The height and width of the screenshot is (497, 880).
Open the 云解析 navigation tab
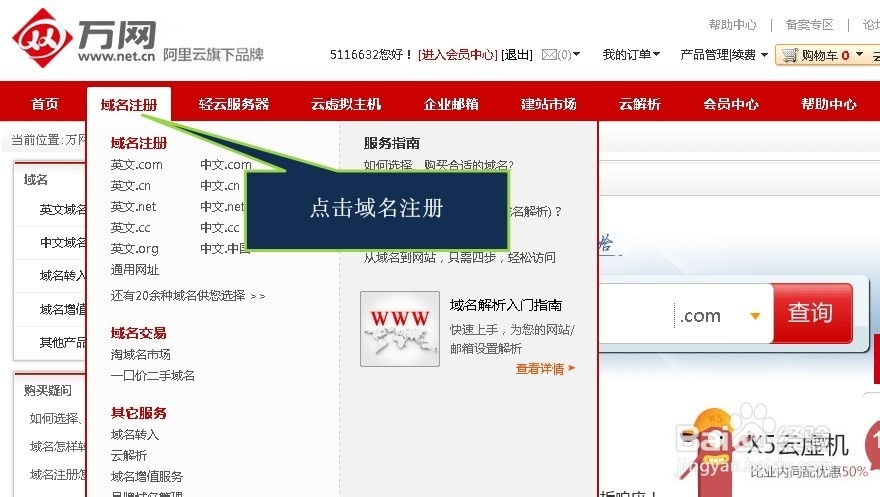tap(639, 104)
